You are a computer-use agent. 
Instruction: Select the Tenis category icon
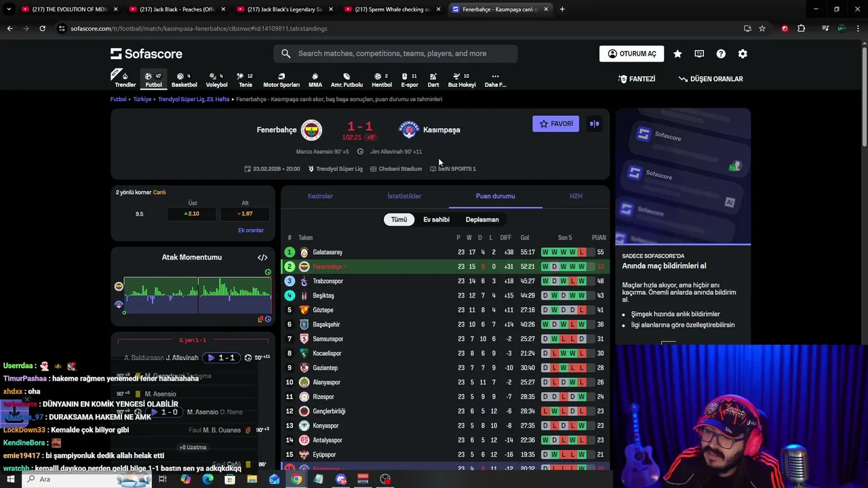(x=245, y=79)
